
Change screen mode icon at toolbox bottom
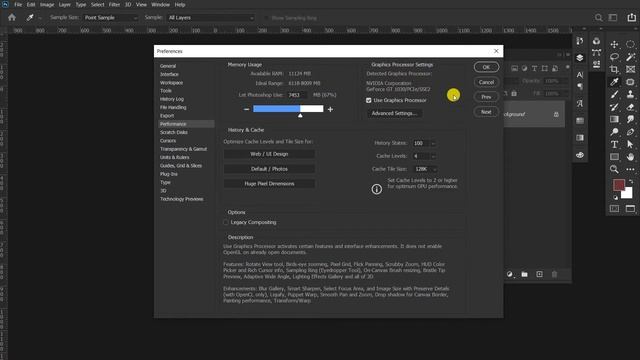point(630,209)
